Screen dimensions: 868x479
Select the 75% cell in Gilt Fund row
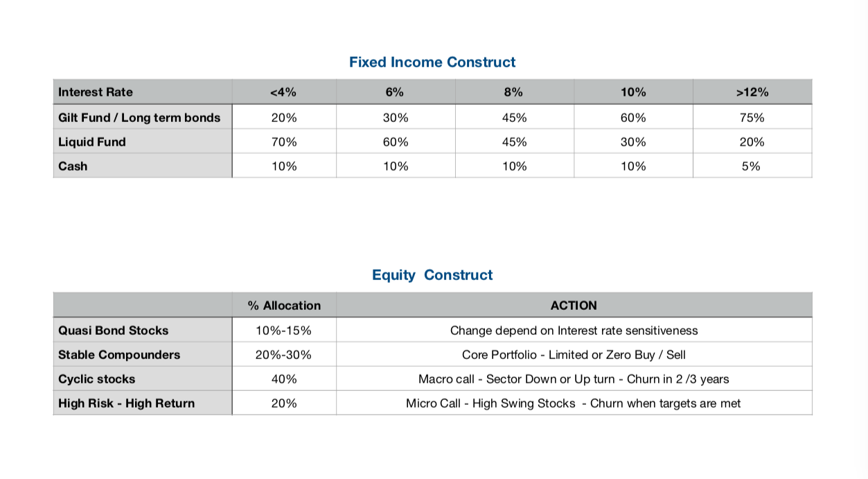(x=752, y=118)
